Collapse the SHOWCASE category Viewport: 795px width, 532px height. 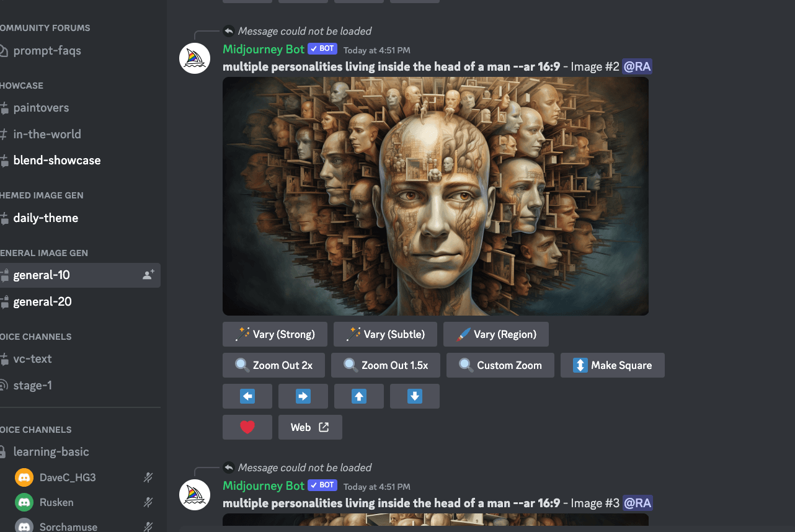click(22, 86)
